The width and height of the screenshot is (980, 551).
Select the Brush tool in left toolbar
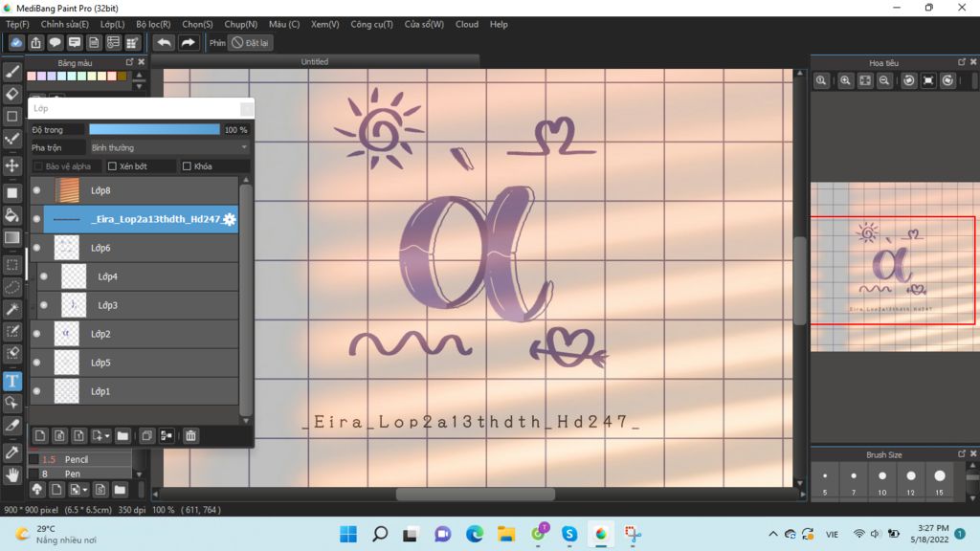click(11, 72)
